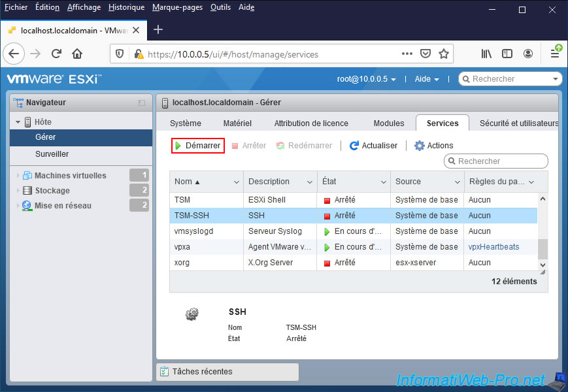The width and height of the screenshot is (568, 392).
Task: Open the root@10.0.0.5 user dropdown
Action: (367, 79)
